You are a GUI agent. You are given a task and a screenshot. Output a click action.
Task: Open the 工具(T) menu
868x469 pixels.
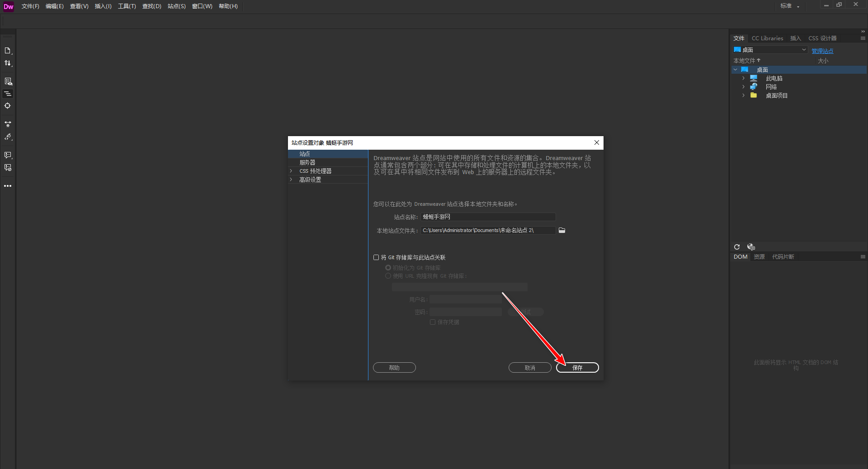pos(127,6)
